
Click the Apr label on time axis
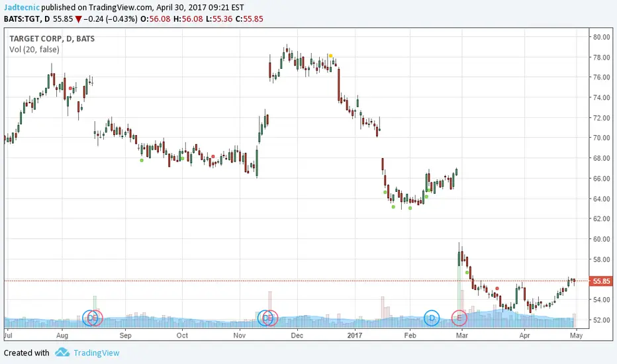[x=524, y=336]
